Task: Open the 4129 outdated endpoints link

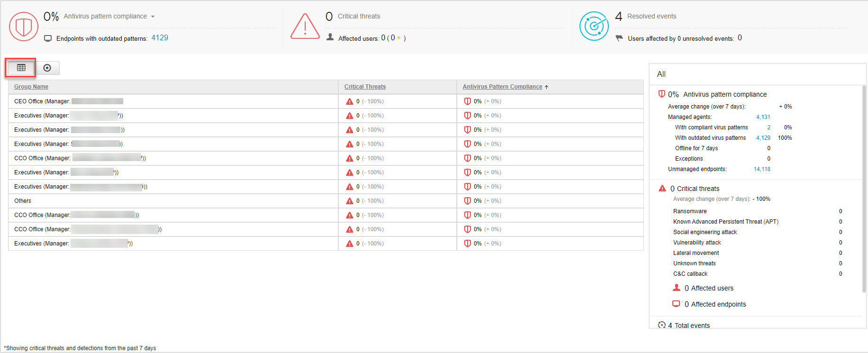Action: [160, 38]
